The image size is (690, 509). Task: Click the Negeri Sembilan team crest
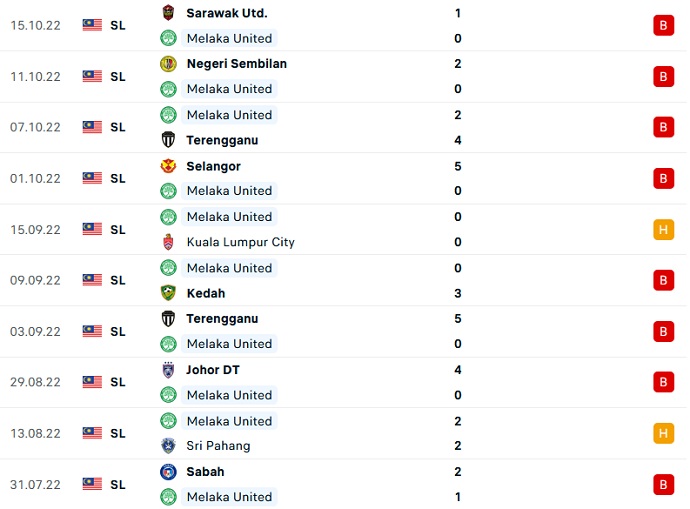(168, 64)
